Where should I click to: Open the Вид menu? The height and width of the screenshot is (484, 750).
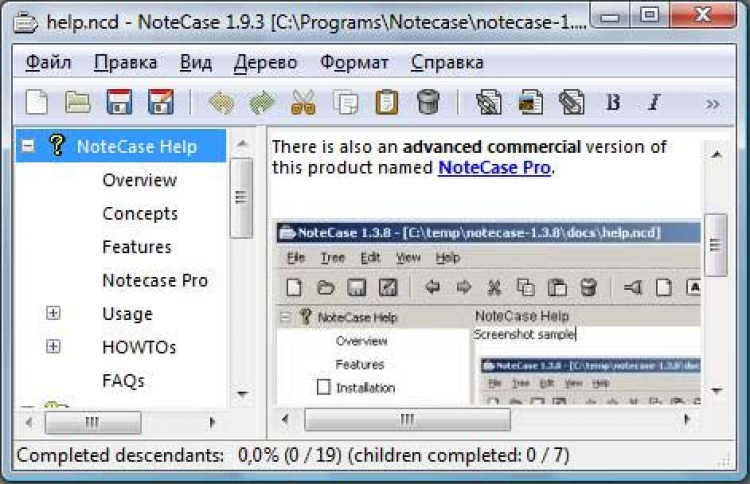[196, 63]
